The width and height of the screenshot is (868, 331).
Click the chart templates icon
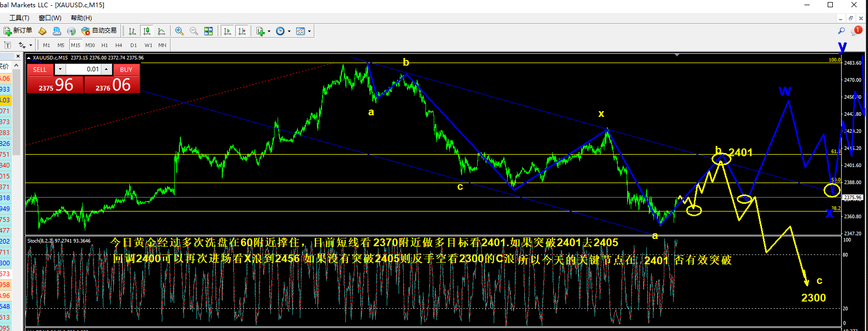(300, 31)
